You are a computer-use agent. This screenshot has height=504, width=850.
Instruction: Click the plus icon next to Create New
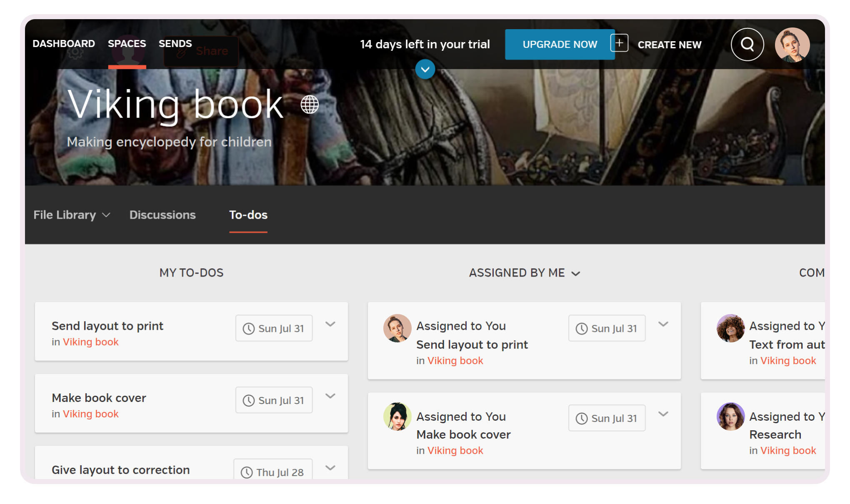coord(619,43)
